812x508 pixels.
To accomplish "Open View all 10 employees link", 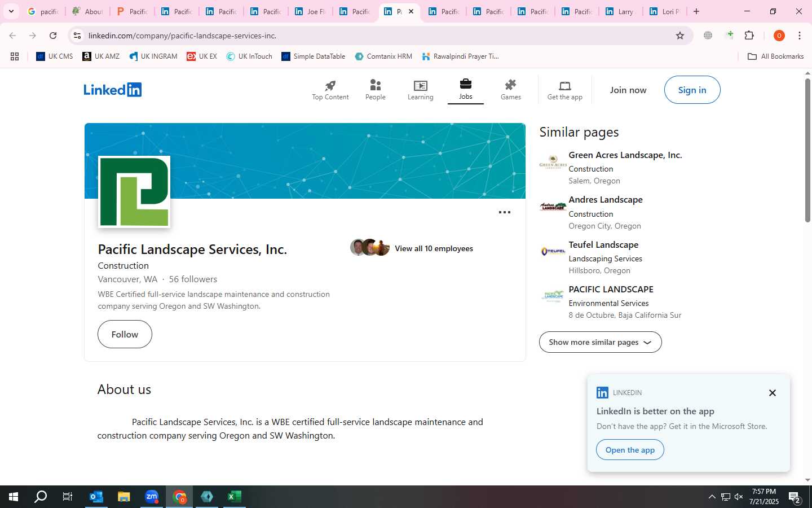I will click(434, 248).
